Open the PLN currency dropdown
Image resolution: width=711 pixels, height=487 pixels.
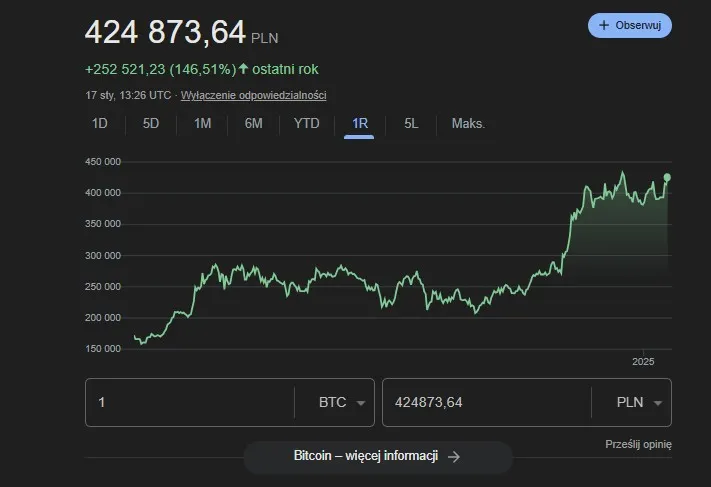tap(640, 403)
